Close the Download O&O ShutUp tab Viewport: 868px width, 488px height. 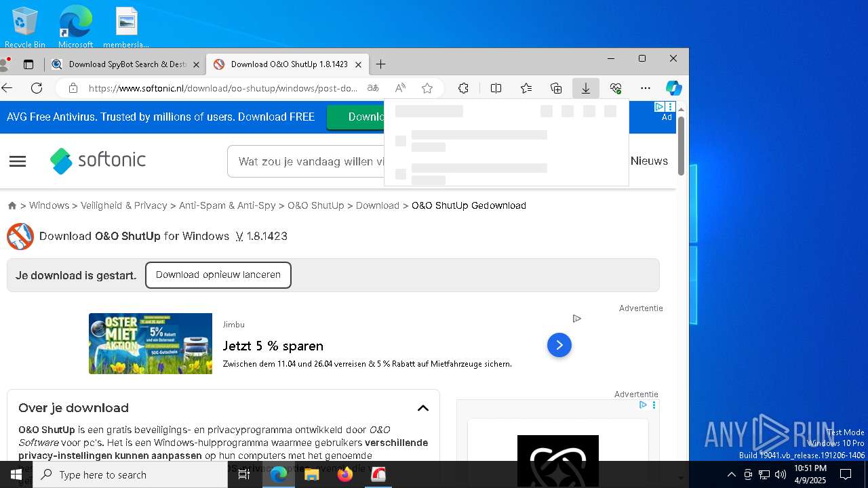tap(358, 64)
